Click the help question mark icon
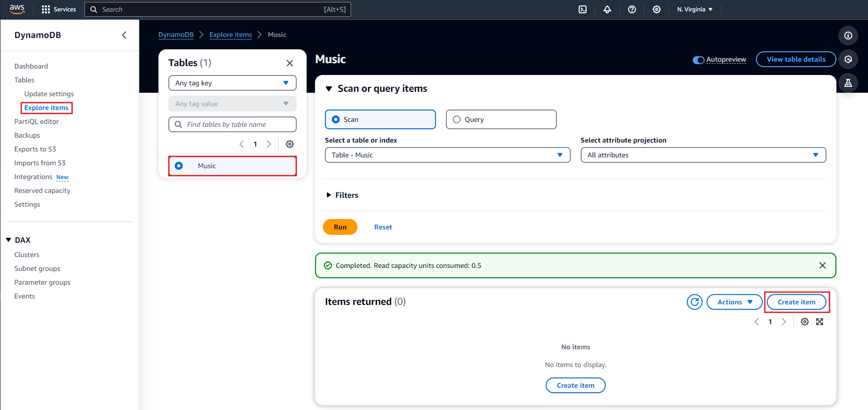The height and width of the screenshot is (410, 868). [632, 9]
